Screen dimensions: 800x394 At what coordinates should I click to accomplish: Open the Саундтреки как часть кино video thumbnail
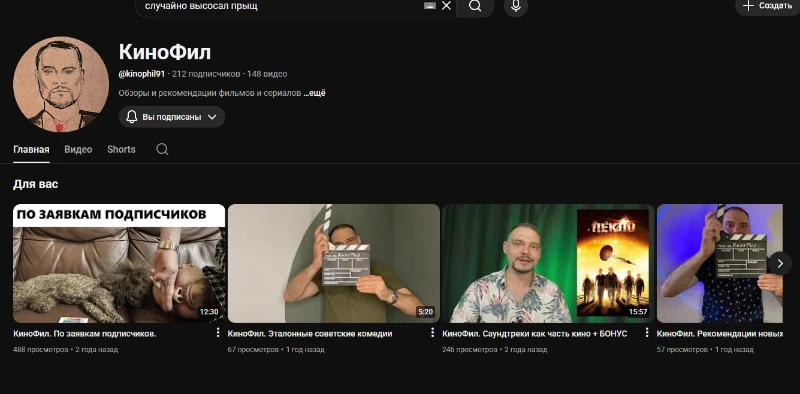coord(548,263)
